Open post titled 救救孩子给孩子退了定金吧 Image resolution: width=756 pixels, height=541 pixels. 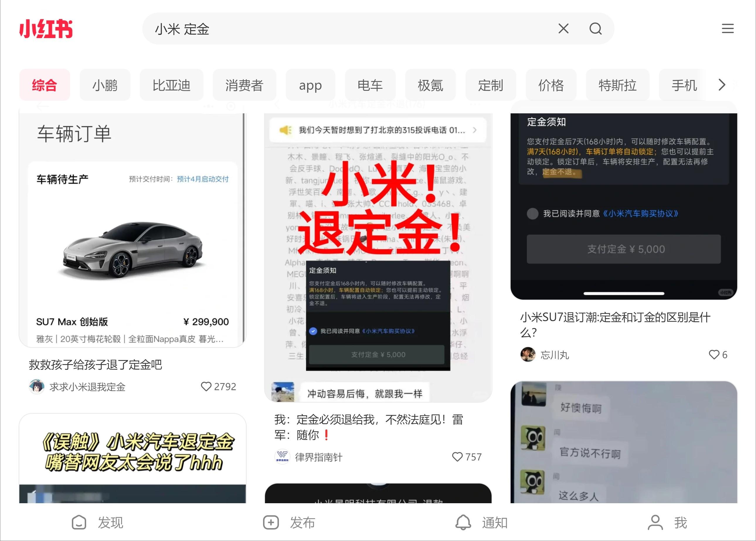tap(95, 364)
